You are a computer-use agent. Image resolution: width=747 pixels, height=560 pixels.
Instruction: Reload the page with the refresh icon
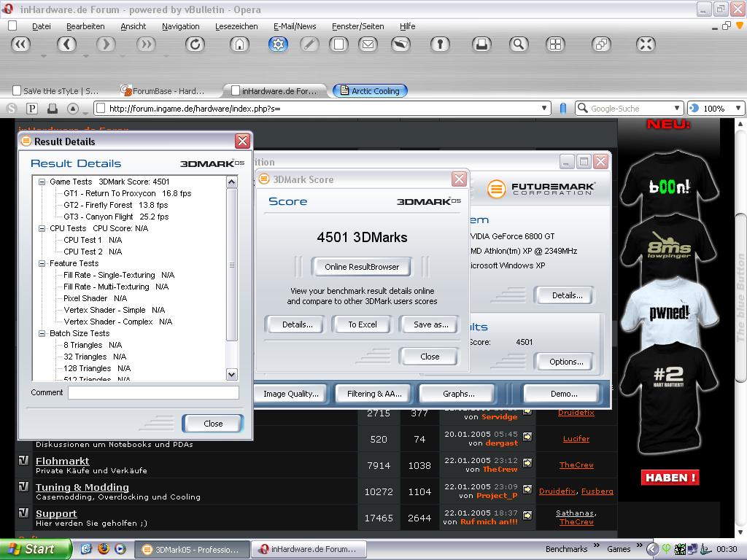[x=195, y=44]
